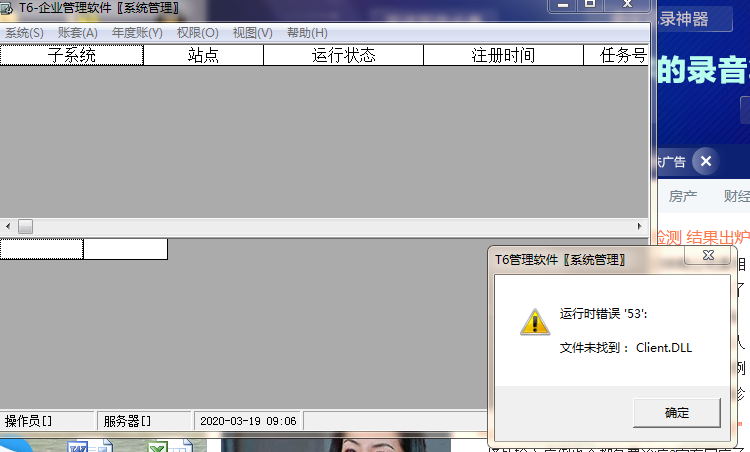The image size is (750, 452).
Task: Click the warning triangle icon in dialog
Action: click(x=535, y=321)
